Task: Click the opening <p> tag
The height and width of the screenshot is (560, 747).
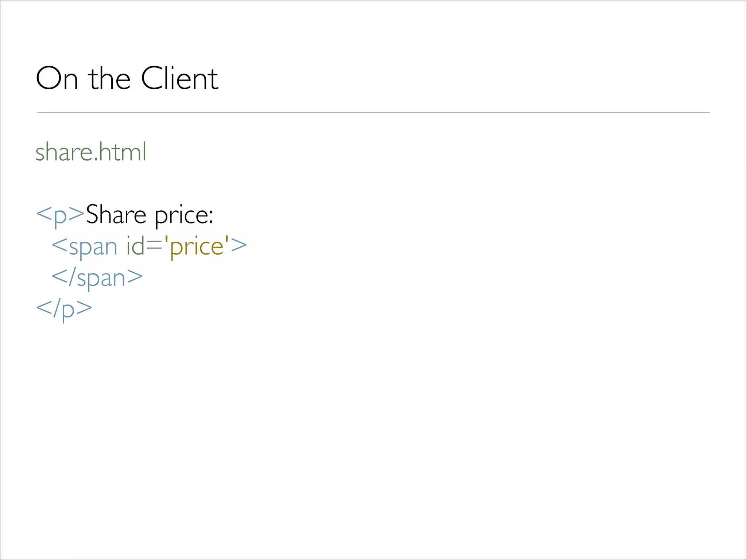Action: (61, 215)
